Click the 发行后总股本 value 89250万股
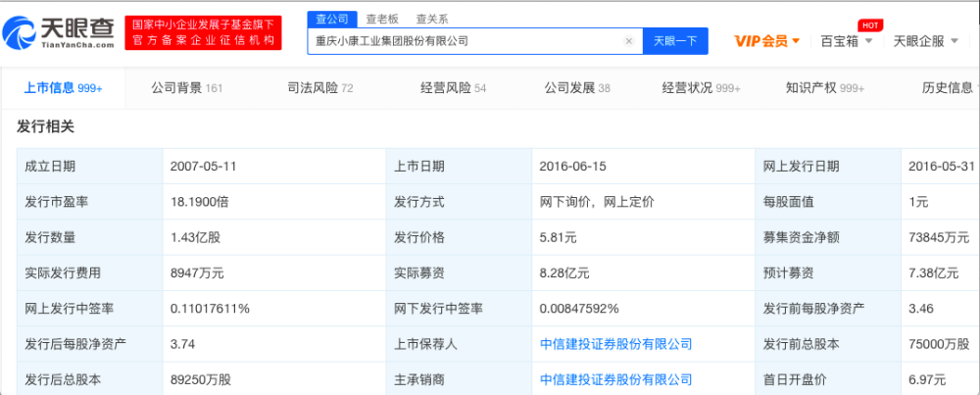 [200, 379]
